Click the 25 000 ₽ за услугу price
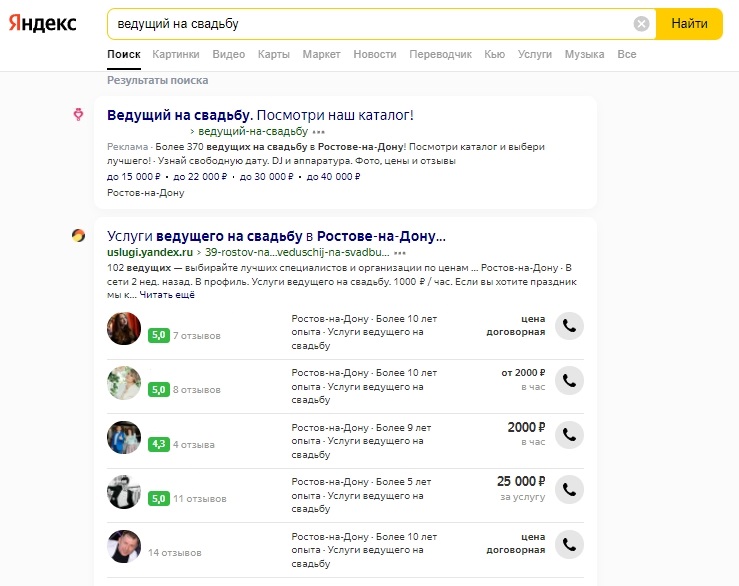The width and height of the screenshot is (739, 586). [521, 488]
